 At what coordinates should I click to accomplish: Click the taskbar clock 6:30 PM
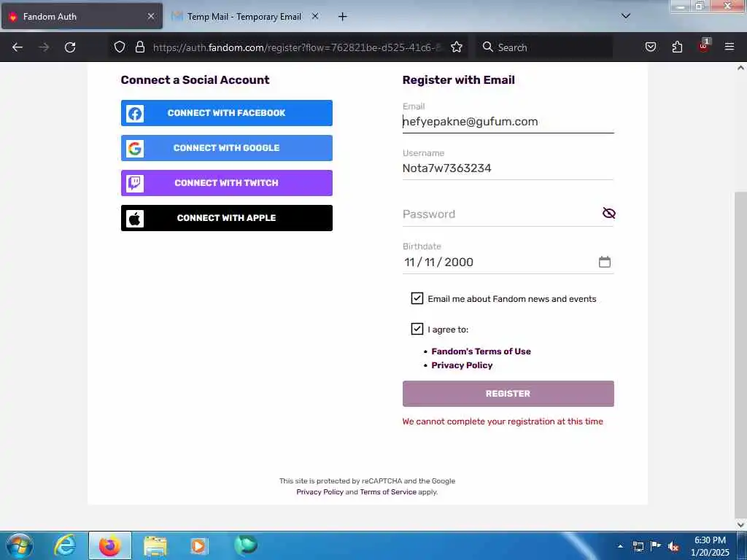click(x=710, y=540)
